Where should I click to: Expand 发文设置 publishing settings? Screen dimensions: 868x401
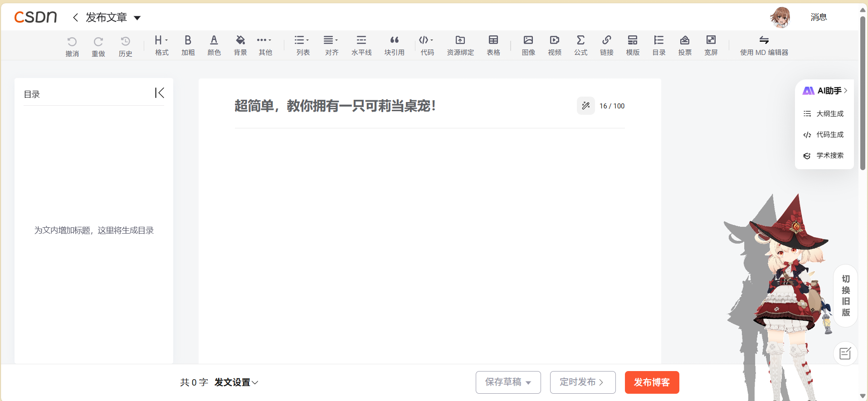point(236,382)
